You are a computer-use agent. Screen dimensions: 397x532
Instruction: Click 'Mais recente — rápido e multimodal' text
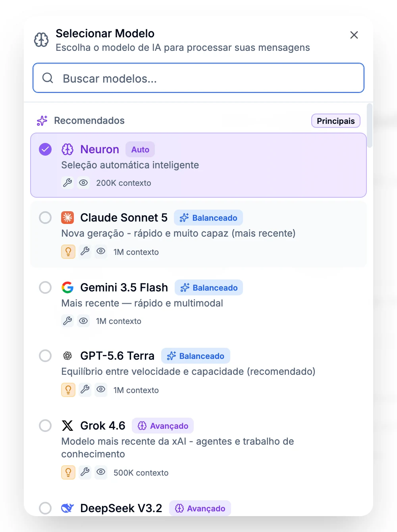click(142, 303)
